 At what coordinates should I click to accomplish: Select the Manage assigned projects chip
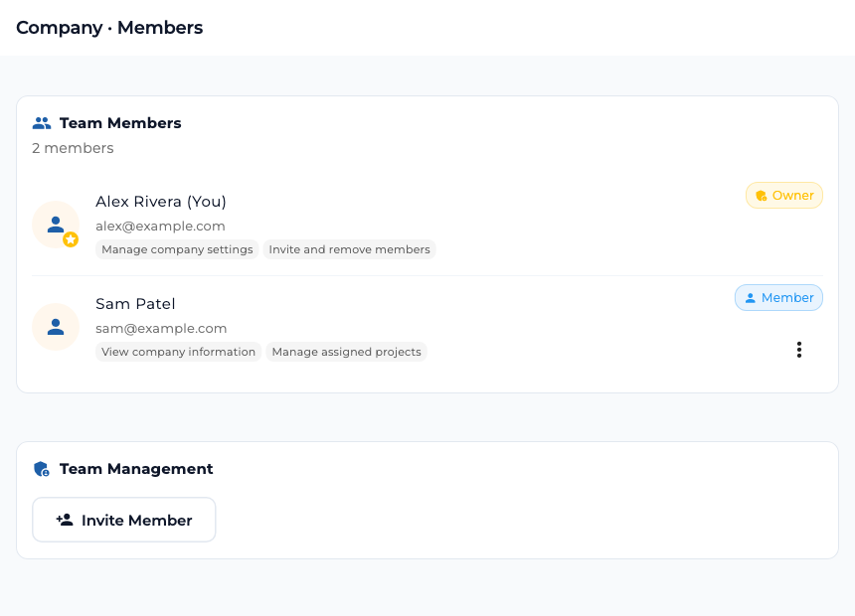tap(346, 352)
